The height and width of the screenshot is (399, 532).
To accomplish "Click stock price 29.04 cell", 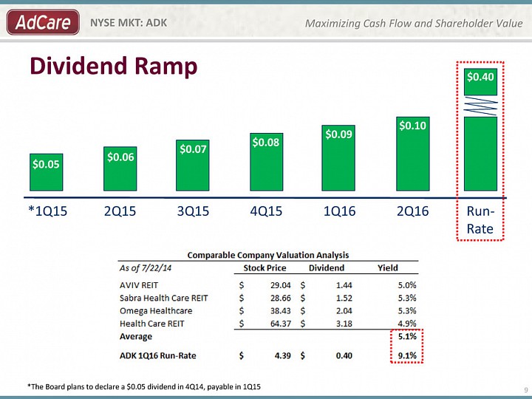I will tap(281, 285).
